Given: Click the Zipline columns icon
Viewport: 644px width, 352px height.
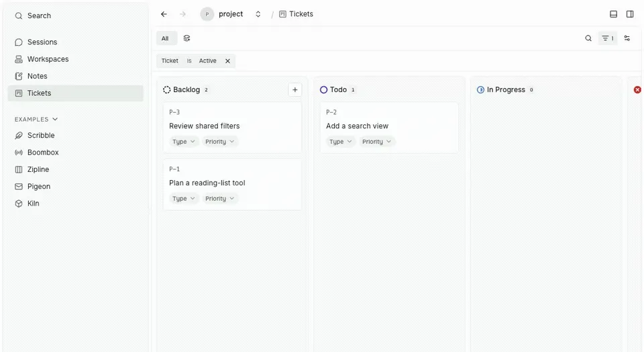Looking at the screenshot, I should click(x=19, y=169).
